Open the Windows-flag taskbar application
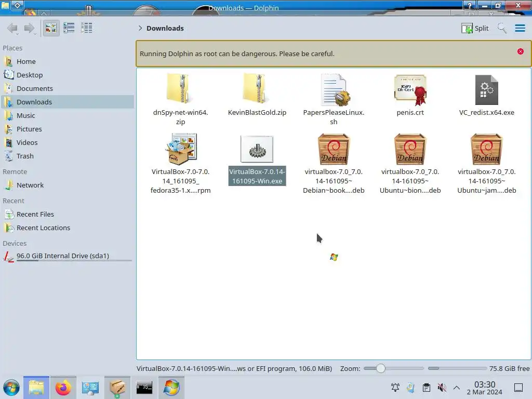Viewport: 532px width, 399px height. (x=171, y=388)
